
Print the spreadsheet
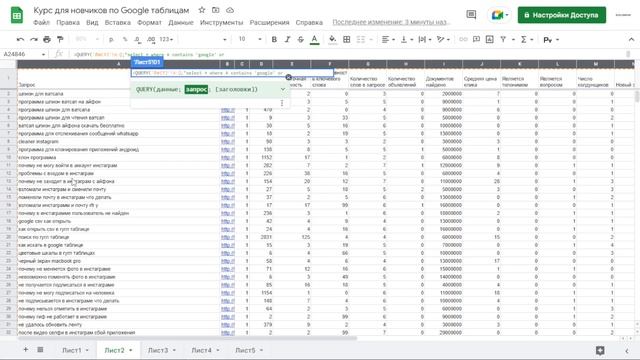(47, 40)
